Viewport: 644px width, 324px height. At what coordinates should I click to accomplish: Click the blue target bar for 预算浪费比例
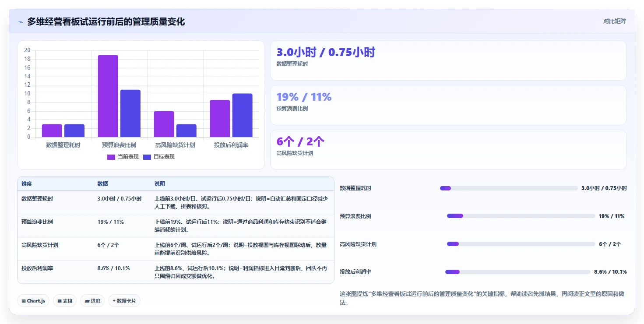coord(130,113)
